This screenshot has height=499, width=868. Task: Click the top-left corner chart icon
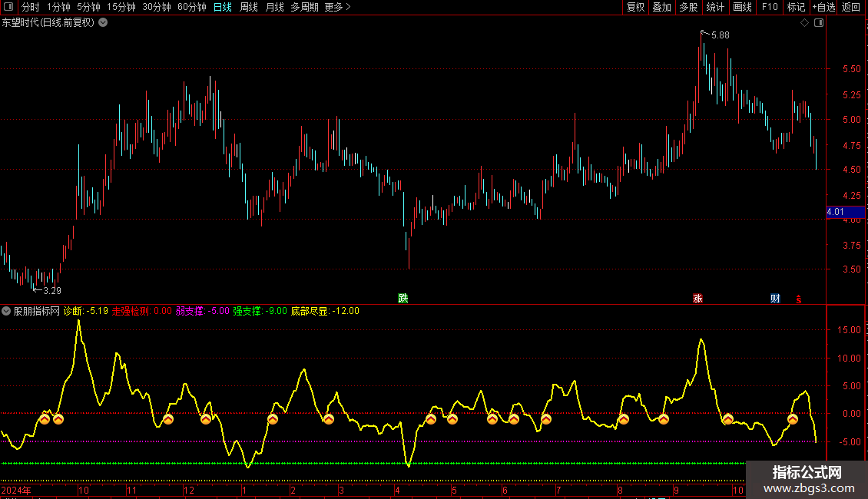tap(9, 7)
